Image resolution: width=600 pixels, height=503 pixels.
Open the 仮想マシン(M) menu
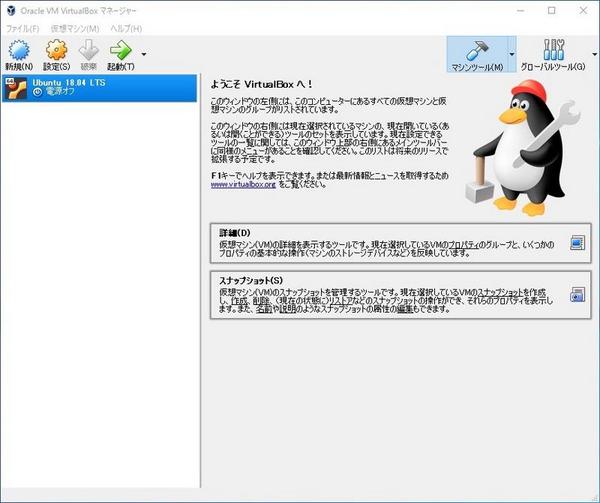tap(75, 29)
